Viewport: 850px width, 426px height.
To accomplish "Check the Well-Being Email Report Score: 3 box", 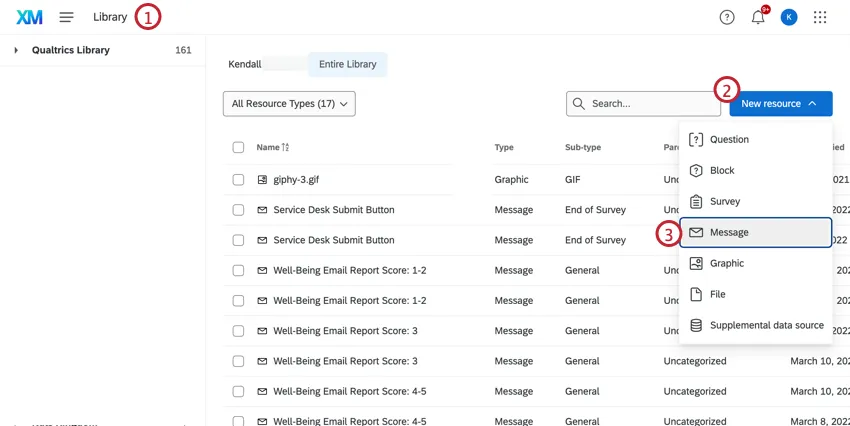I will [238, 331].
